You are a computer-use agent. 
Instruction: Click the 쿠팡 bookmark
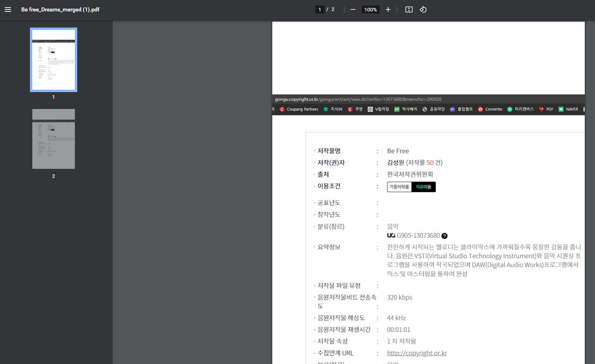355,109
